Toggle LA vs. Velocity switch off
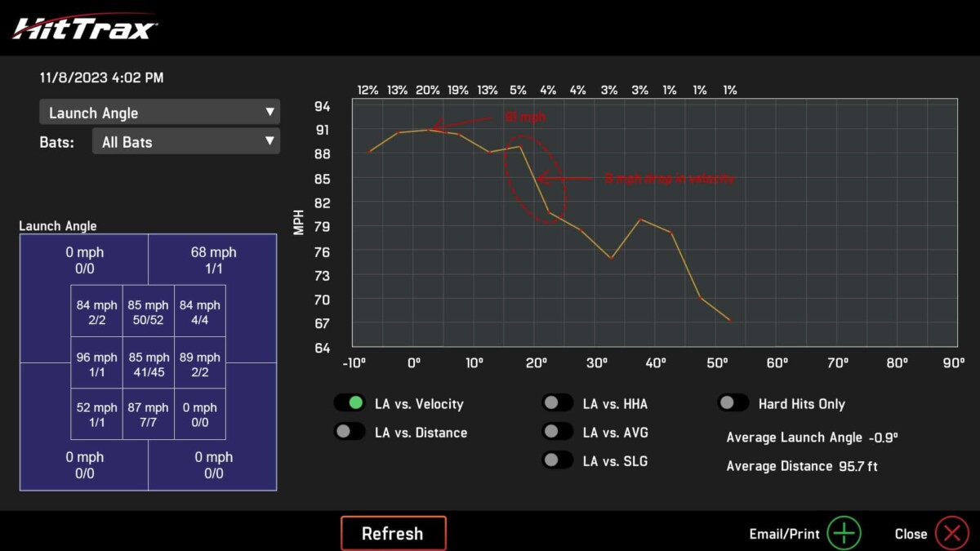The image size is (980, 551). [x=350, y=403]
